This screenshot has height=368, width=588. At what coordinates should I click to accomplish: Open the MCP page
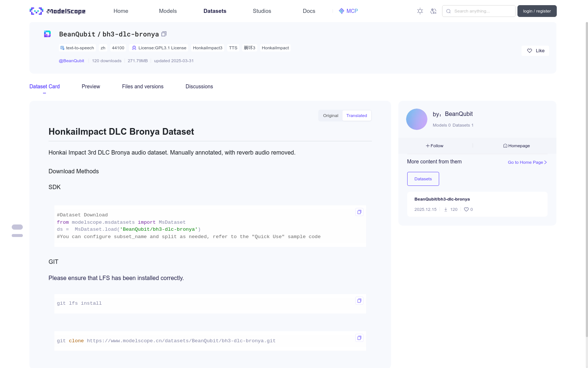pyautogui.click(x=348, y=11)
